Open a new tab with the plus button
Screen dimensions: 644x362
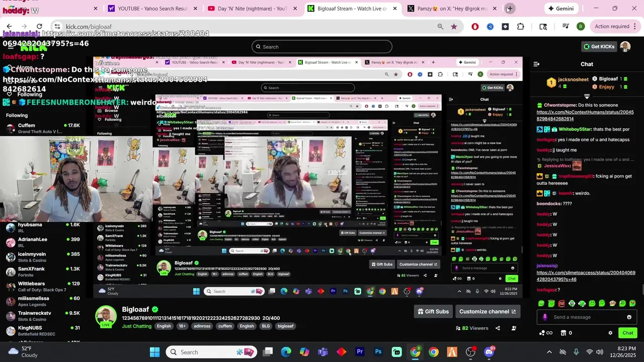pos(510,9)
